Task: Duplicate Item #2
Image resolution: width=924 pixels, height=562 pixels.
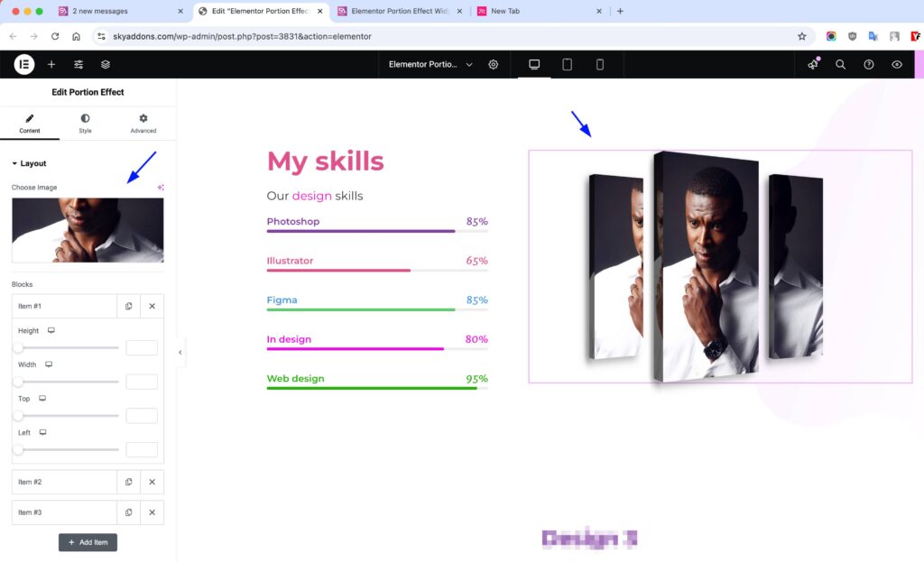Action: click(128, 482)
